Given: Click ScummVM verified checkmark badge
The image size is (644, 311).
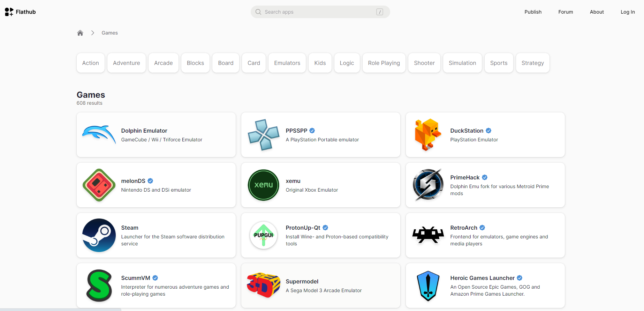Looking at the screenshot, I should click(x=155, y=278).
